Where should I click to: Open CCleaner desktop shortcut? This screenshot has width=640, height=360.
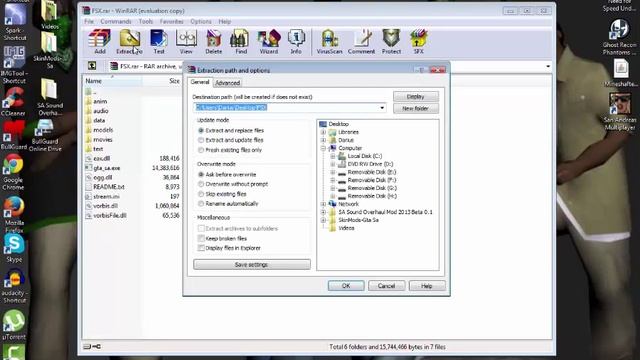(x=13, y=102)
